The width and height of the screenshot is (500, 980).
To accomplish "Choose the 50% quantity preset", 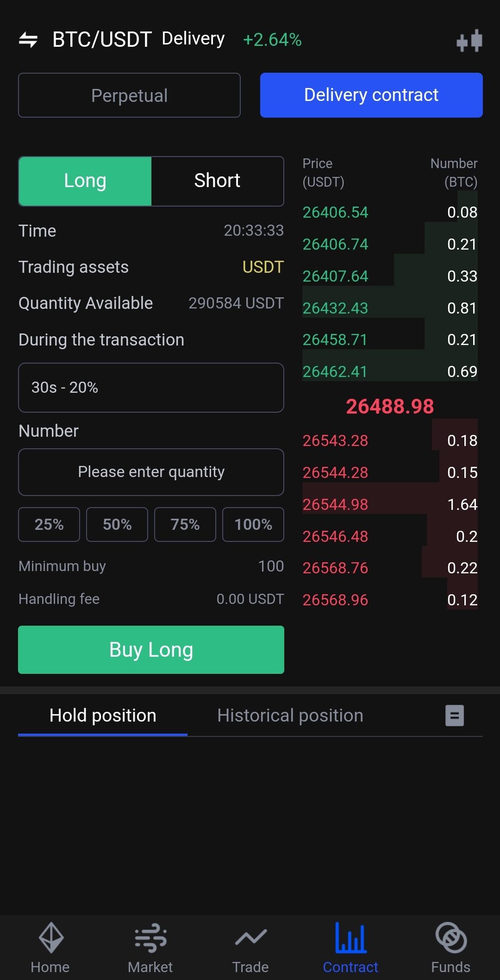I will click(117, 524).
